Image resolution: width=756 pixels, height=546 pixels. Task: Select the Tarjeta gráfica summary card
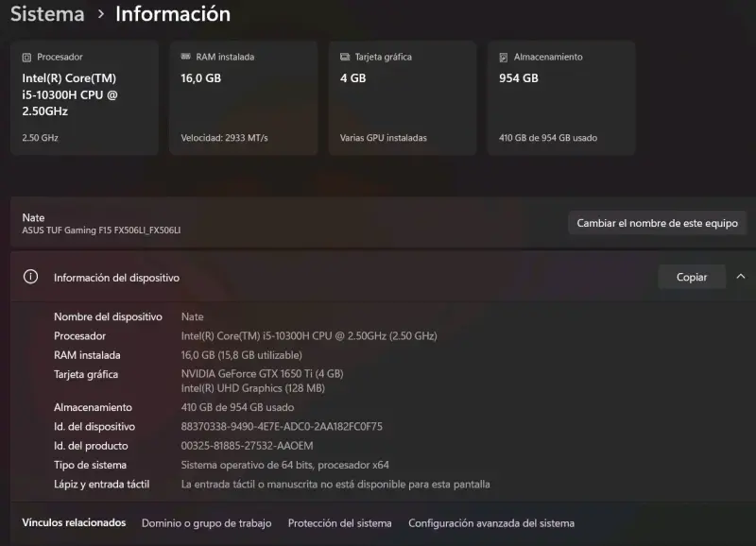click(403, 98)
